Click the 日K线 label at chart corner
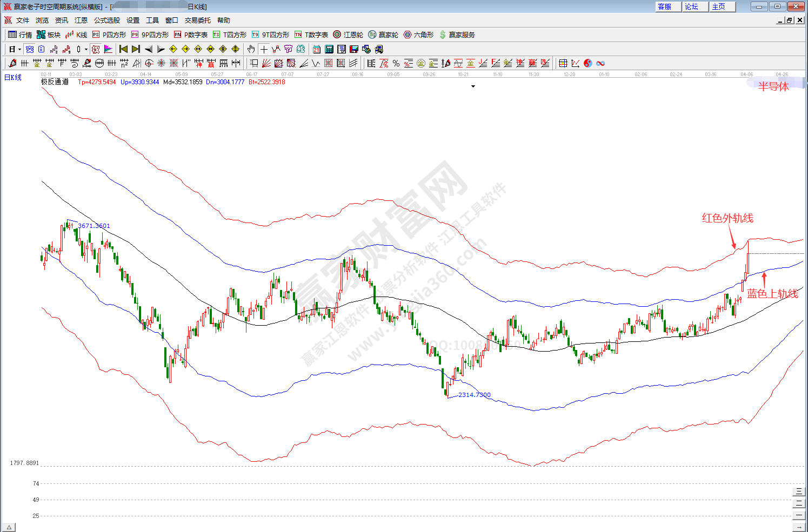Image resolution: width=808 pixels, height=532 pixels. tap(13, 78)
